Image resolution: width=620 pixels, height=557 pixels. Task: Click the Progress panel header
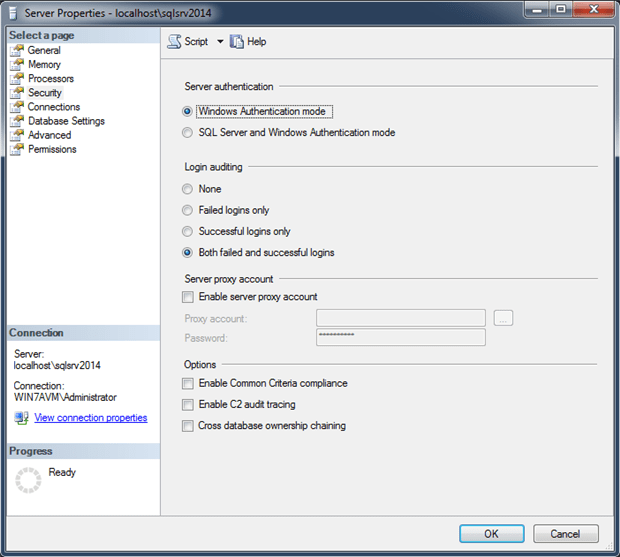(30, 451)
